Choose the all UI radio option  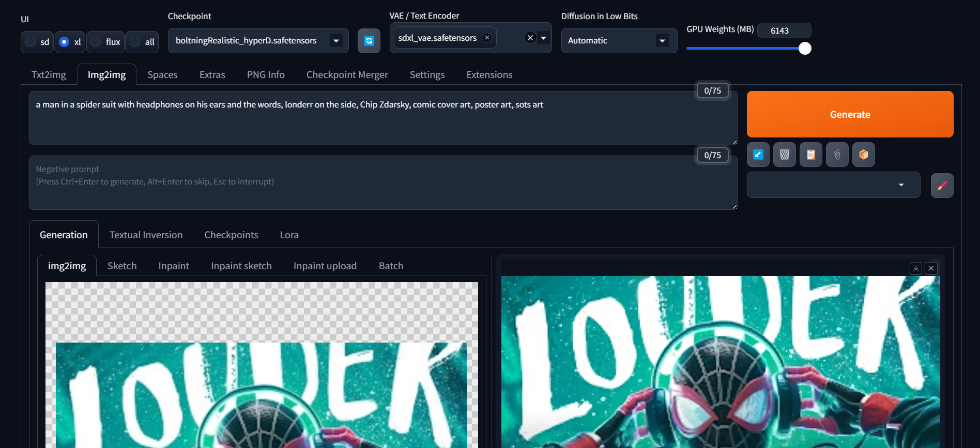click(x=135, y=42)
